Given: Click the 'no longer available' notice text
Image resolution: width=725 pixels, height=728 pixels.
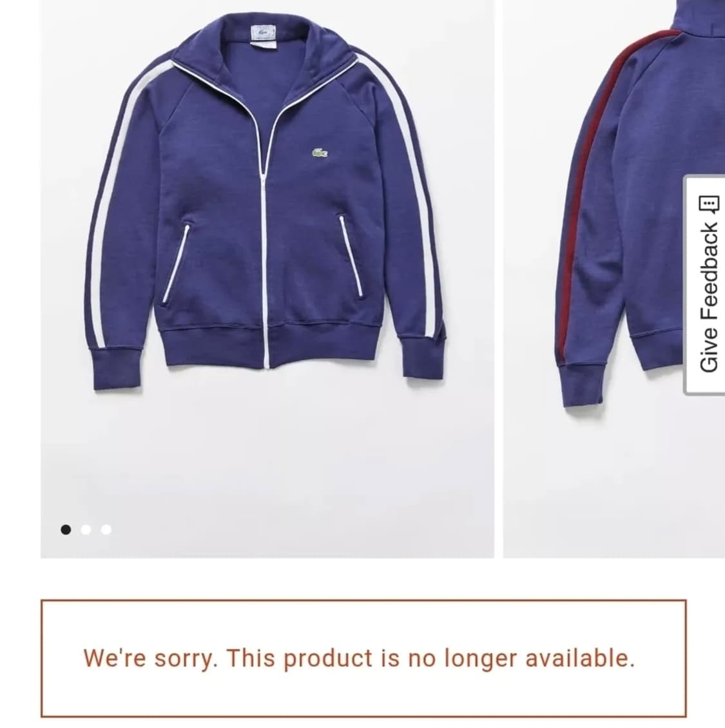Looking at the screenshot, I should coord(359,658).
